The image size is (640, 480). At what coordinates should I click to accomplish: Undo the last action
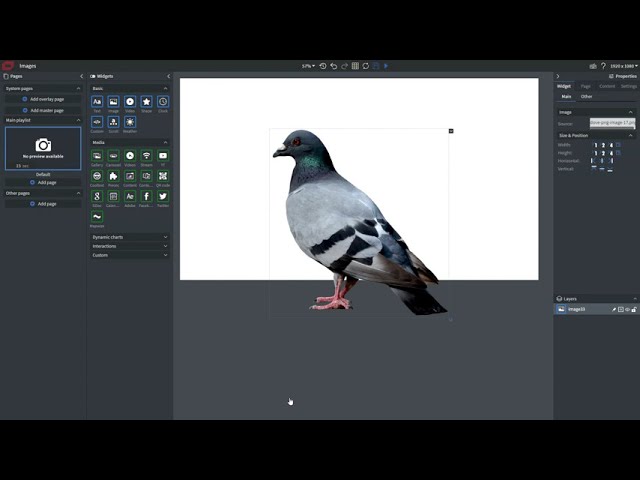(x=334, y=66)
